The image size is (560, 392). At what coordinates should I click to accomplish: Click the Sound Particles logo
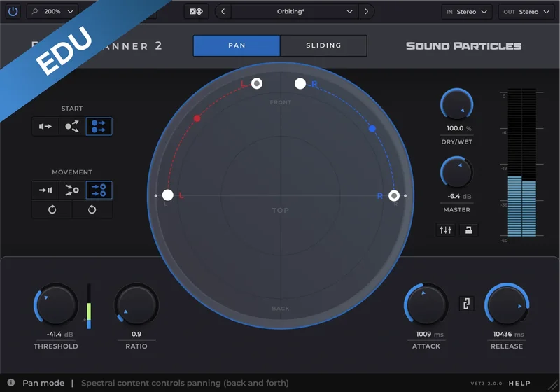pyautogui.click(x=464, y=46)
